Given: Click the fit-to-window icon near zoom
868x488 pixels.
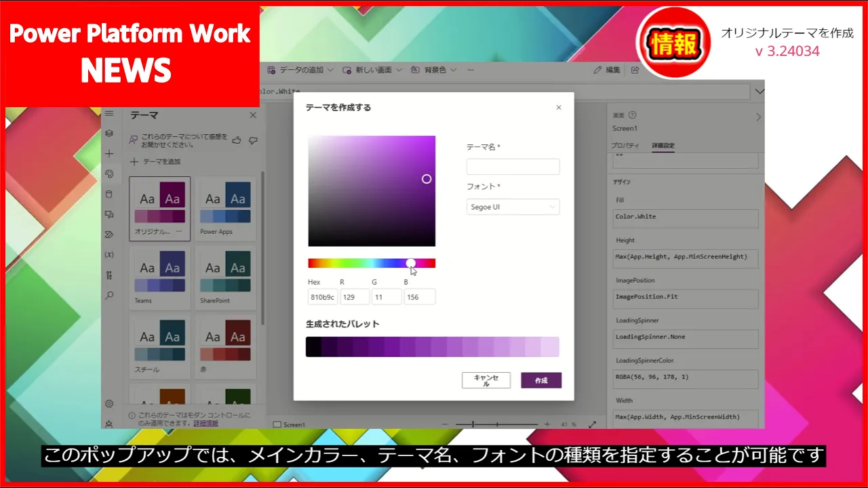Looking at the screenshot, I should [592, 424].
